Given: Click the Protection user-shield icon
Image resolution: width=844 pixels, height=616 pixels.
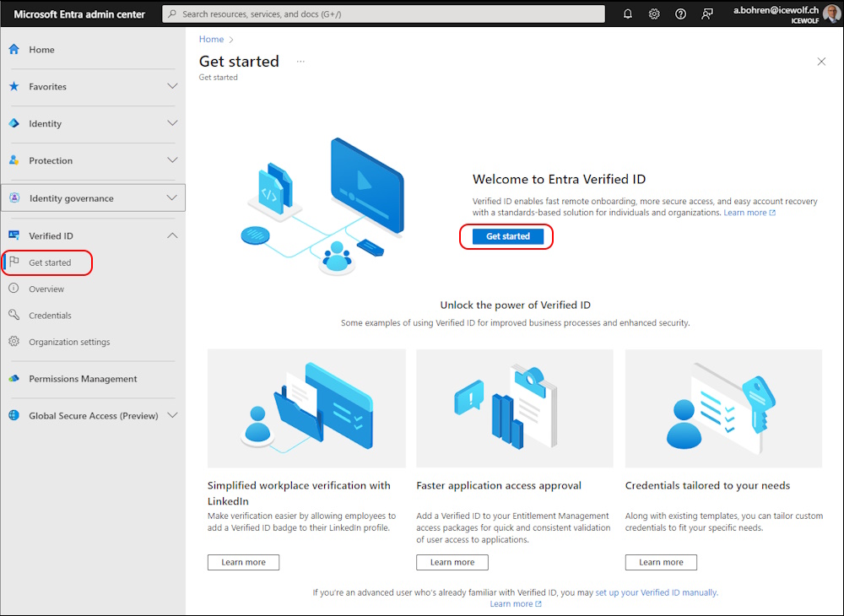Looking at the screenshot, I should [x=14, y=160].
